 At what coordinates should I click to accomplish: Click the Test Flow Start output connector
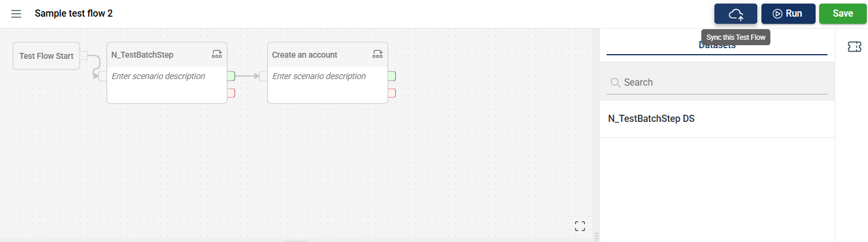84,56
